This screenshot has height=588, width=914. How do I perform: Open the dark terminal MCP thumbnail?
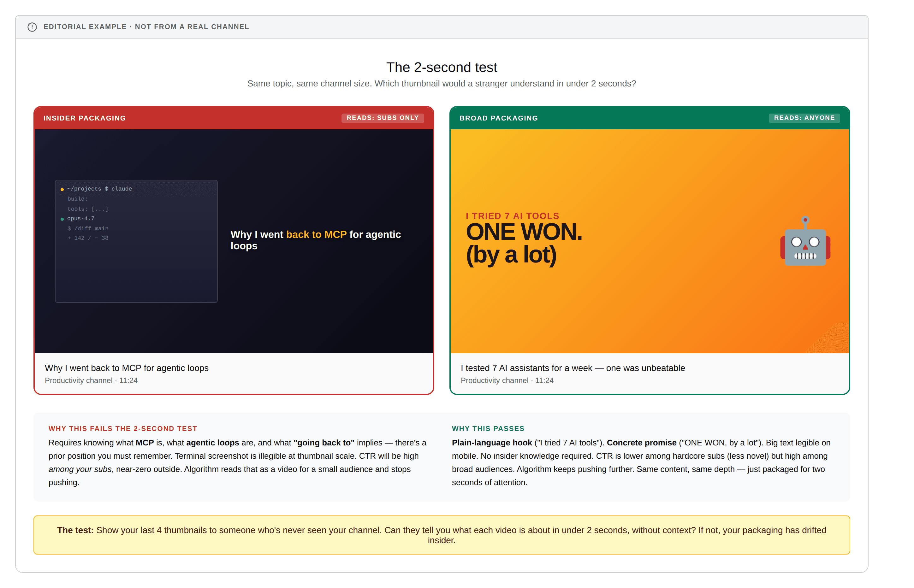[x=234, y=241]
